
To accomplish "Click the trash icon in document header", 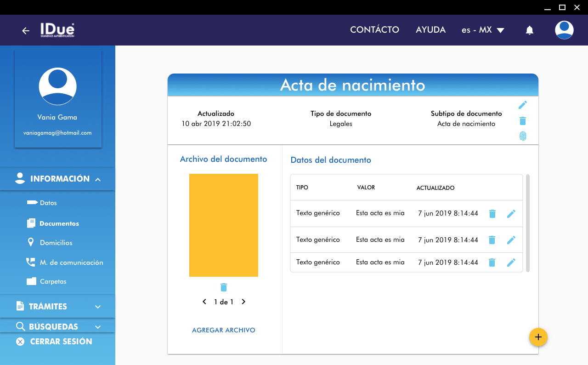I will tap(522, 121).
